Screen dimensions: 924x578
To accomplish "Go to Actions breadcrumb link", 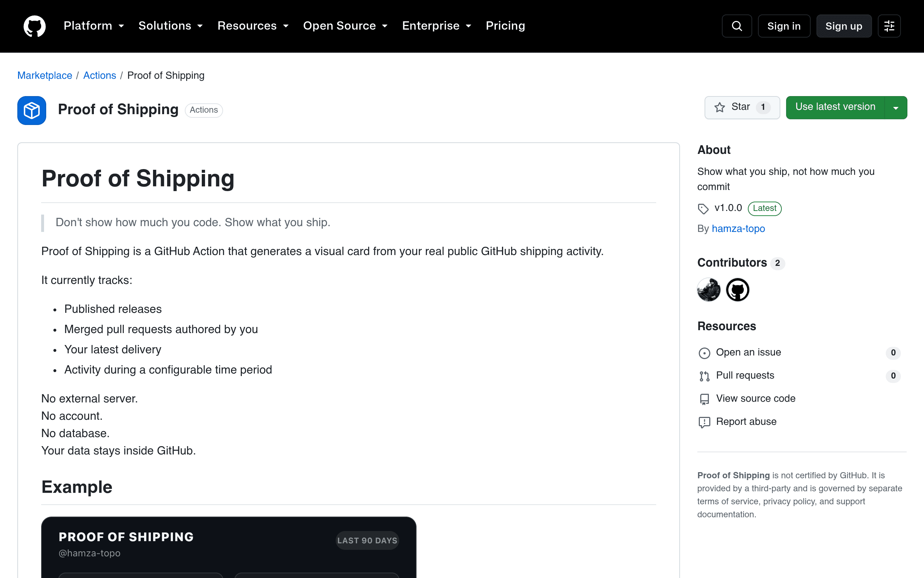I will (x=100, y=75).
